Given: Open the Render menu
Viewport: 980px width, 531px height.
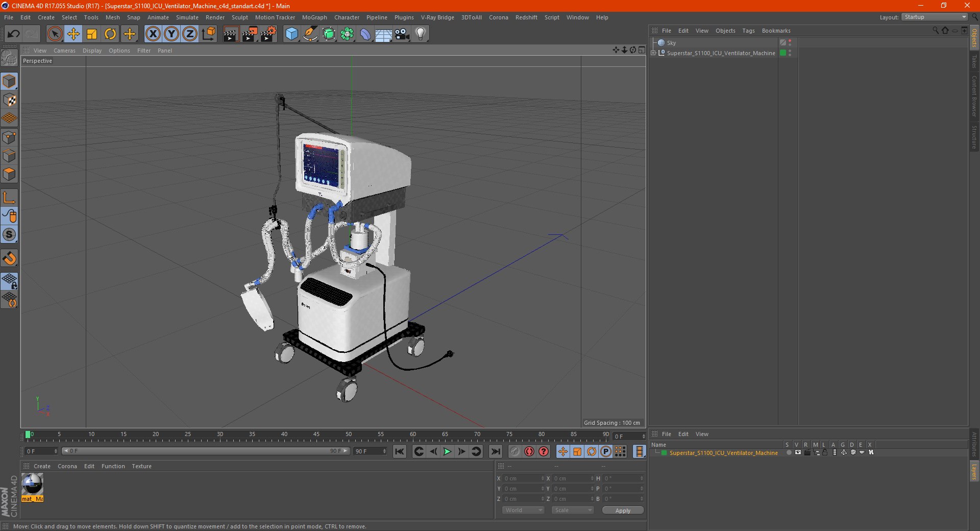Looking at the screenshot, I should click(215, 17).
